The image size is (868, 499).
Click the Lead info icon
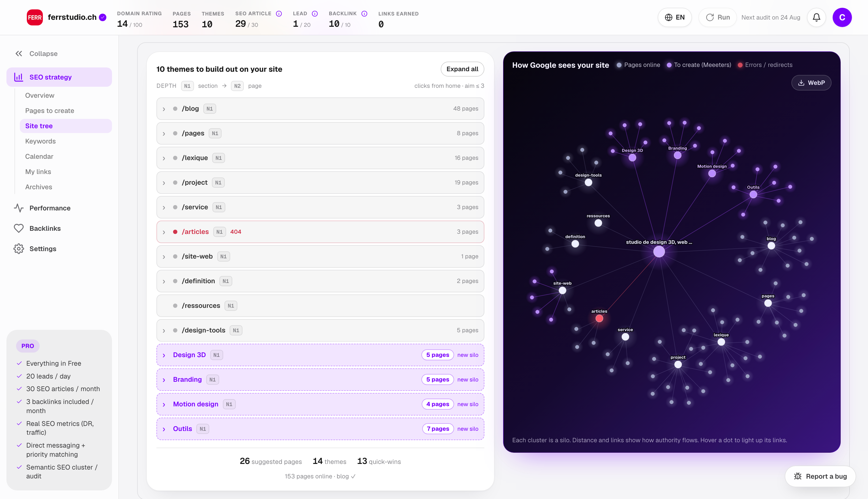(315, 14)
